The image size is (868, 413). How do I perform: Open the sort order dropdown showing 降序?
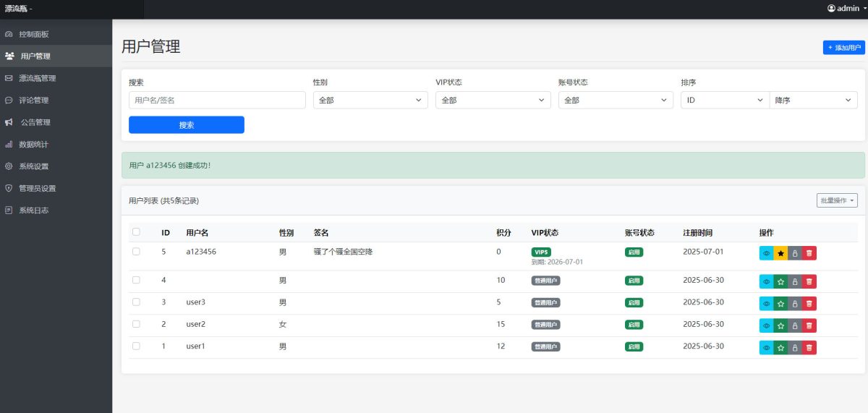(814, 100)
